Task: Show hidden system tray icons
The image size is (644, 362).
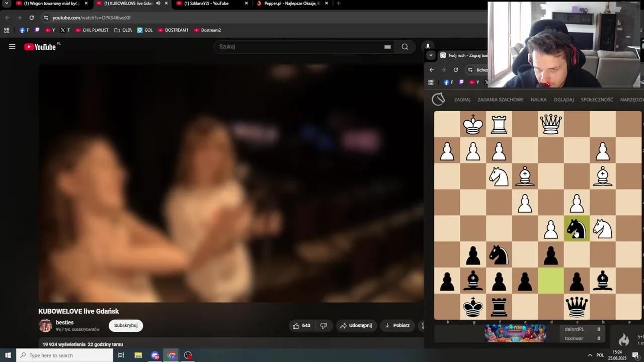Action: [x=590, y=355]
